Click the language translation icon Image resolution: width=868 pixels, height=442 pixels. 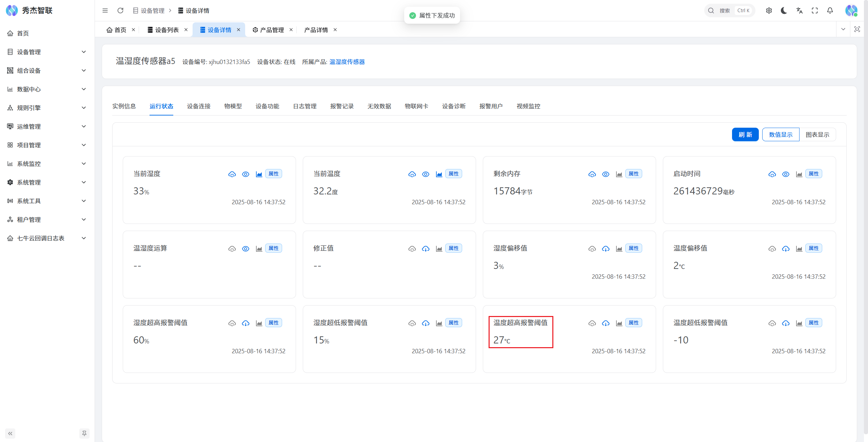pyautogui.click(x=799, y=10)
